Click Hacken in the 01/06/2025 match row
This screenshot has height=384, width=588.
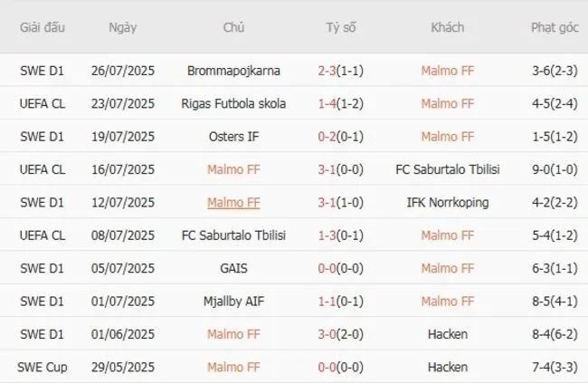pyautogui.click(x=447, y=334)
